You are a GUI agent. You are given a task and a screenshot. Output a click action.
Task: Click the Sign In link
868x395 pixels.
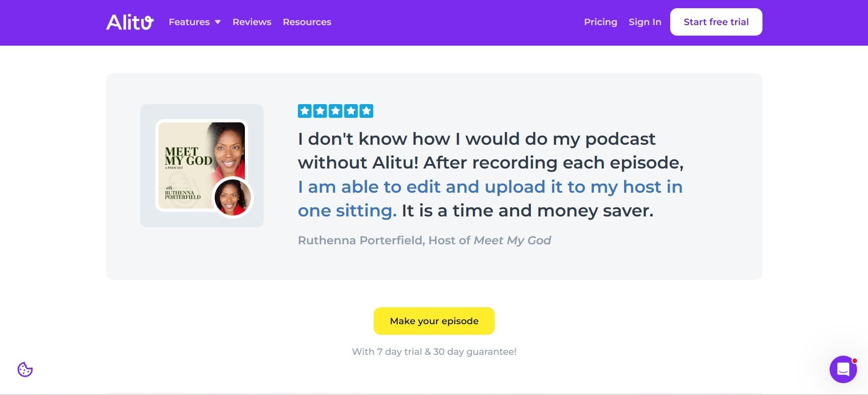(x=645, y=22)
